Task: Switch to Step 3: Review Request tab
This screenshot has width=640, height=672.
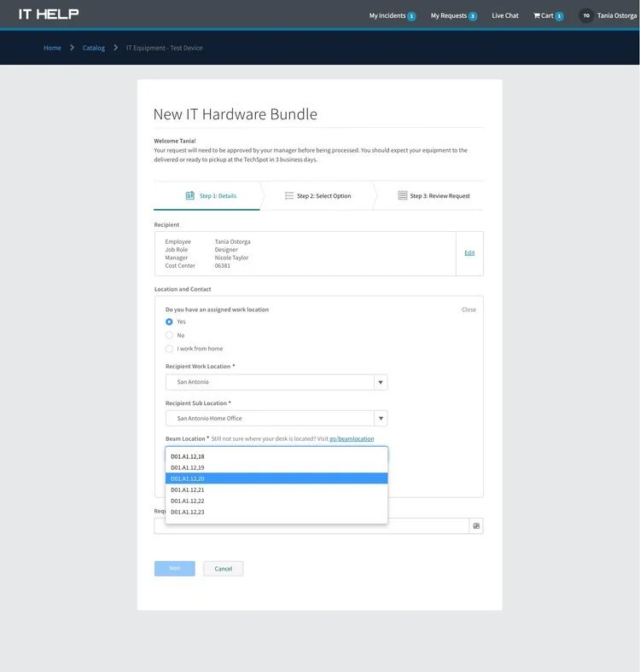Action: [x=434, y=195]
